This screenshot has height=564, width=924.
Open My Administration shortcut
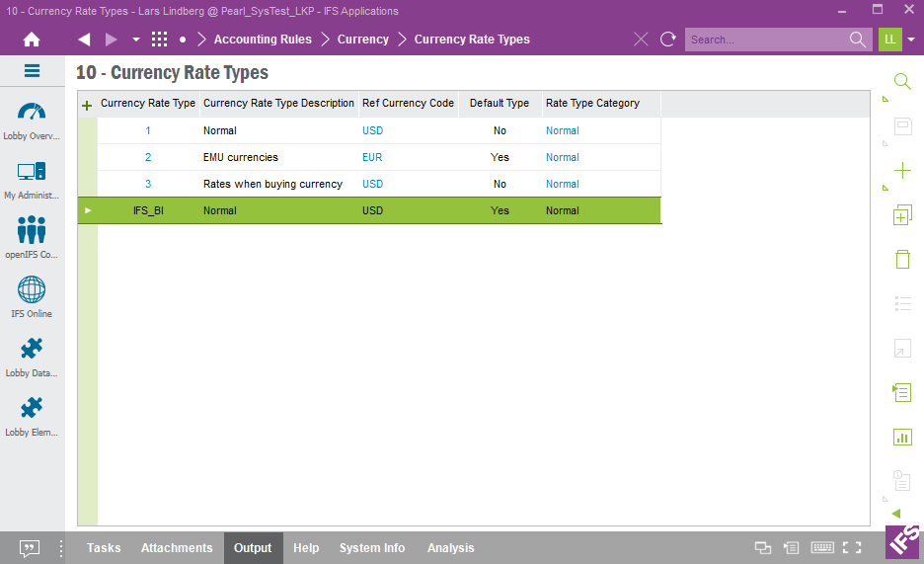(32, 181)
